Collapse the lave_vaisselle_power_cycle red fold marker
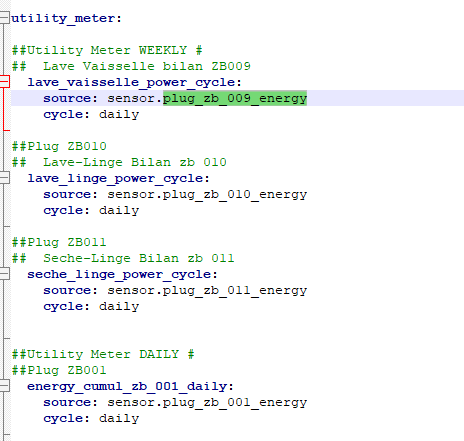The width and height of the screenshot is (464, 441). pyautogui.click(x=4, y=82)
